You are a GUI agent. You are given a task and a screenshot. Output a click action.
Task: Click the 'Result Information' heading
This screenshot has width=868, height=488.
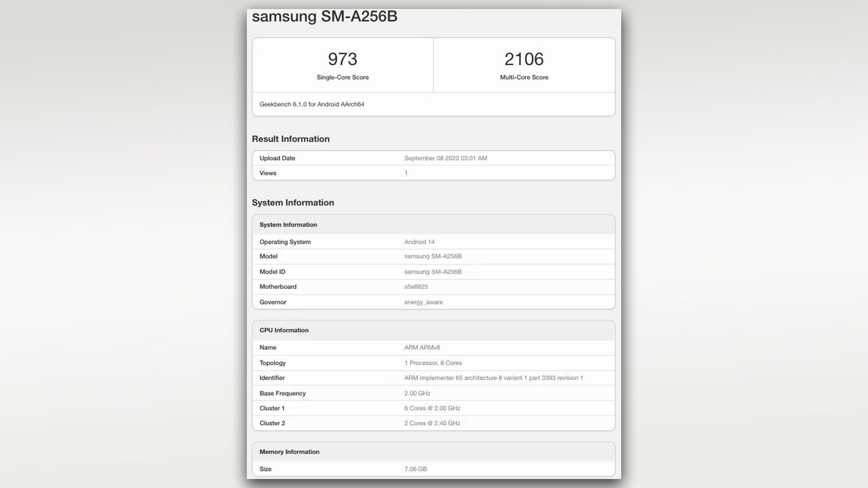[291, 139]
